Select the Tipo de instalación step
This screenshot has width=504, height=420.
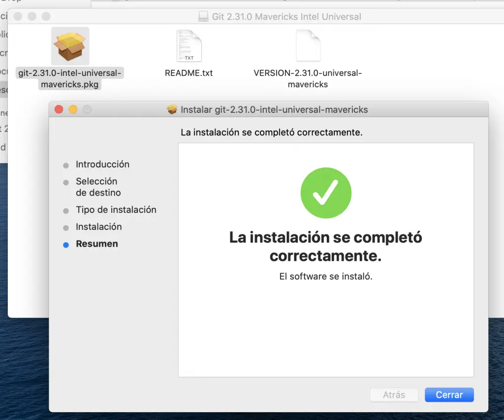(116, 210)
